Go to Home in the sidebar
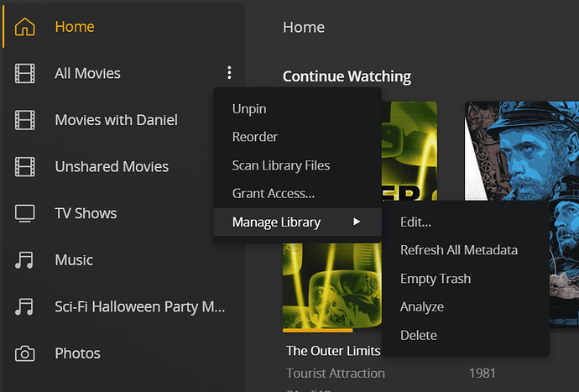Screen dimensions: 579x392 [75, 27]
